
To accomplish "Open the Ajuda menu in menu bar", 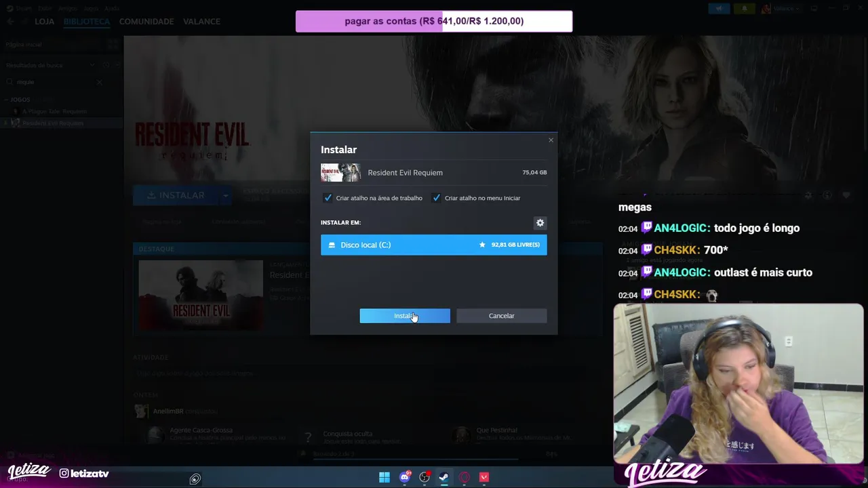I will pos(112,8).
